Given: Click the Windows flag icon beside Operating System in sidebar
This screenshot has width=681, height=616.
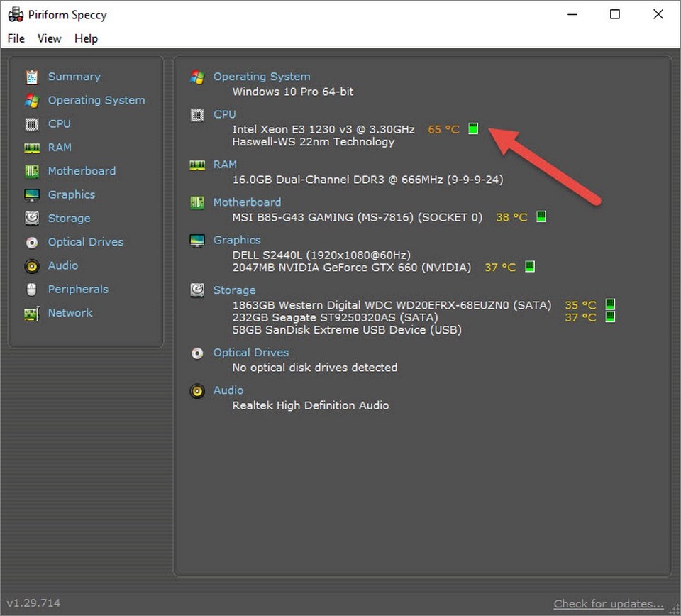Looking at the screenshot, I should click(x=32, y=100).
